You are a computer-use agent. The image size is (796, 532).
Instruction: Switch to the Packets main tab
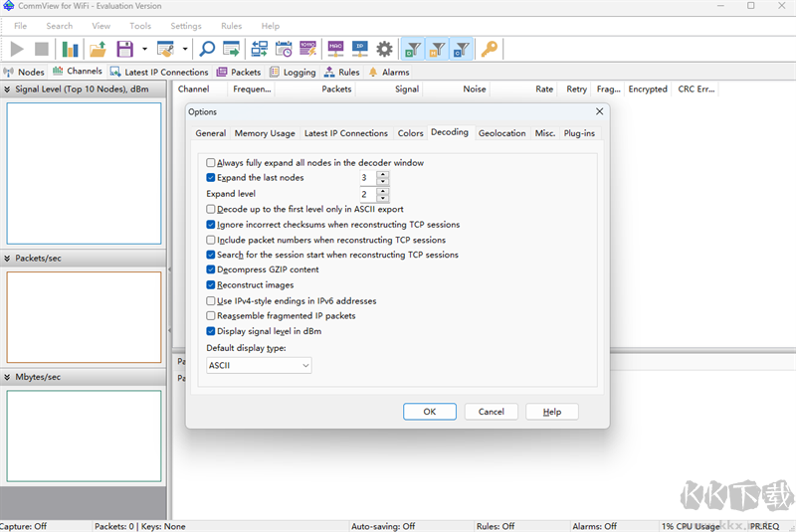[239, 72]
